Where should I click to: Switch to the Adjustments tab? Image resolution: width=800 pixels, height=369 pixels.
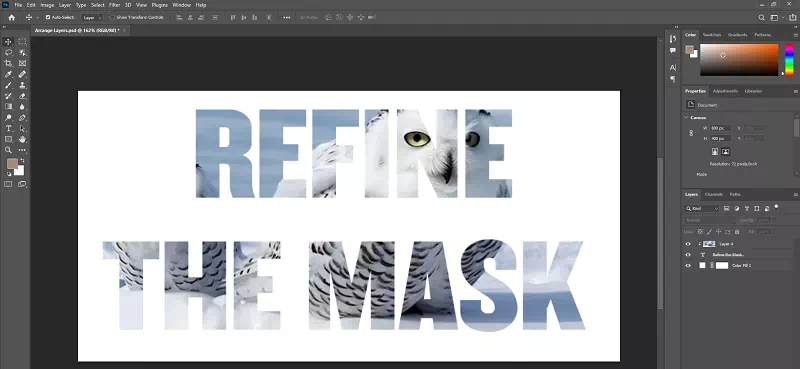point(725,91)
